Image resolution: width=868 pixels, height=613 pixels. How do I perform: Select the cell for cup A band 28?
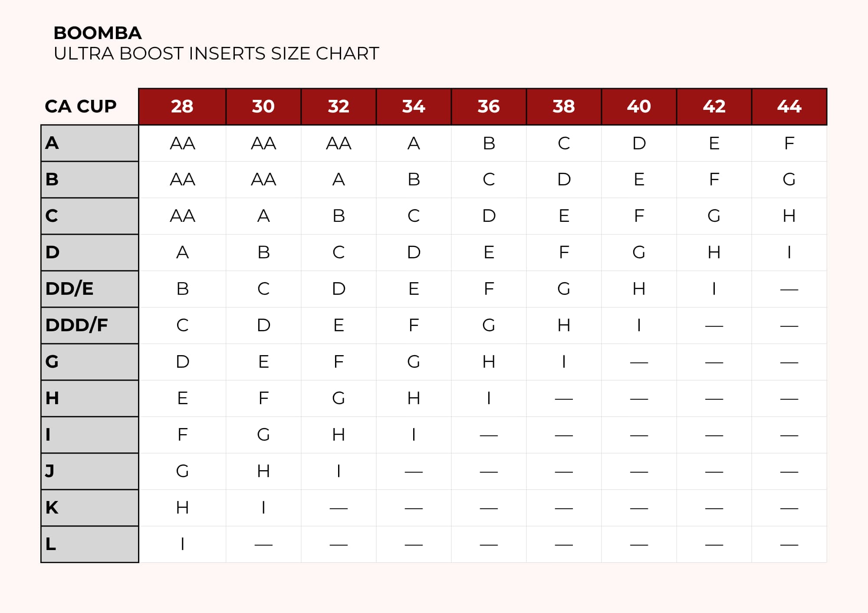(x=182, y=143)
